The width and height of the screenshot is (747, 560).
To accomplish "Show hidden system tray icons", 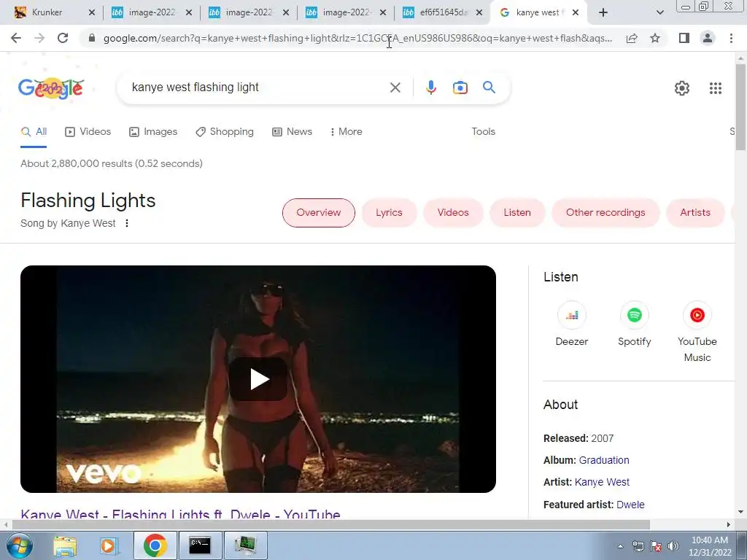I will coord(620,546).
